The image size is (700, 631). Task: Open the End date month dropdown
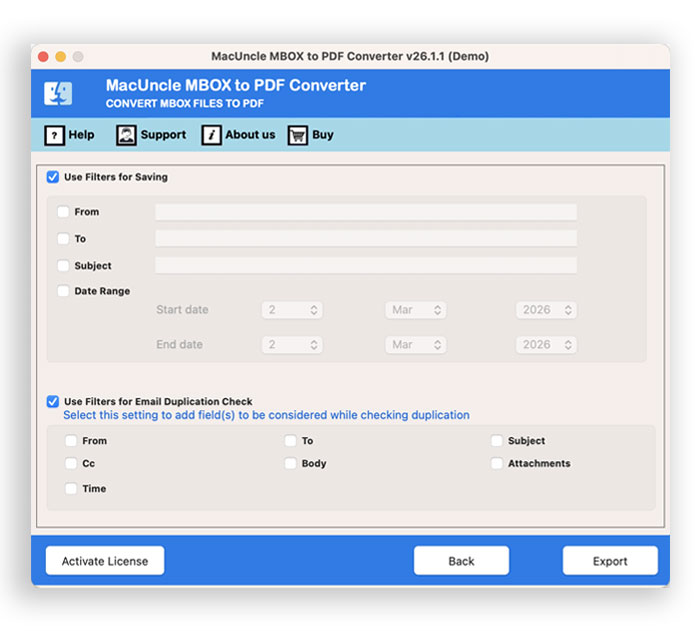tap(416, 345)
